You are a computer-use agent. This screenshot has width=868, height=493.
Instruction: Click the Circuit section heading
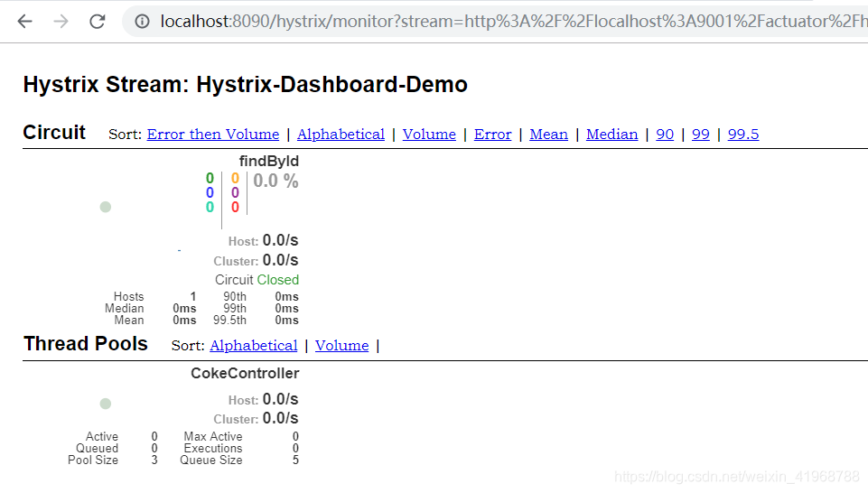[x=54, y=133]
